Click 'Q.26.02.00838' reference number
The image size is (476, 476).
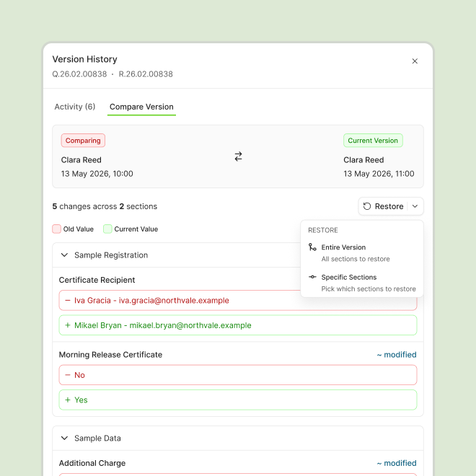click(x=79, y=74)
